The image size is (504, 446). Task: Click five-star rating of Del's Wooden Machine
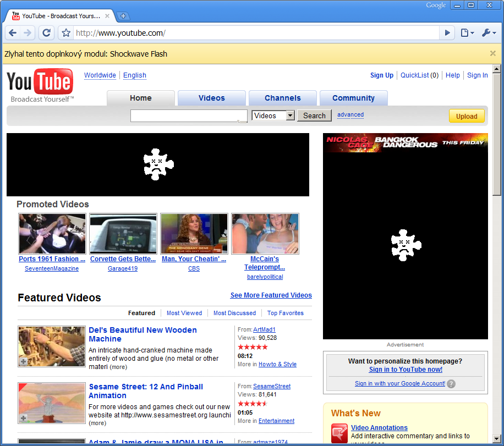[253, 346]
